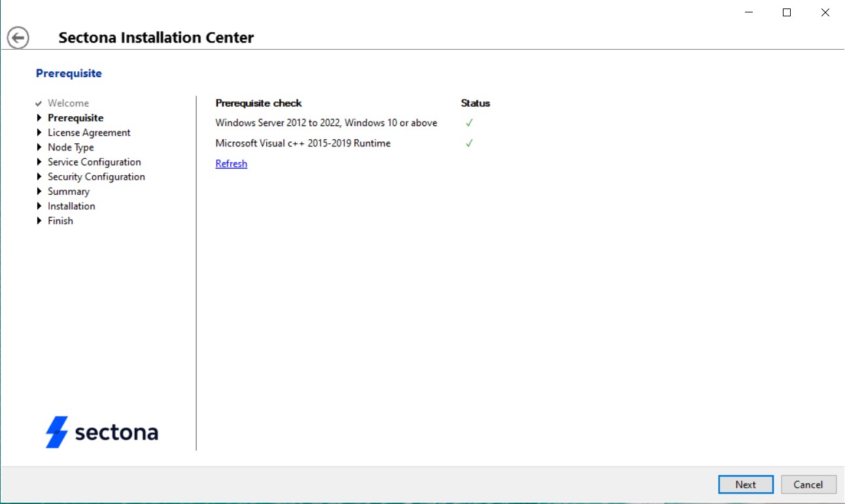Minimize the installer window
The image size is (845, 504).
[749, 12]
